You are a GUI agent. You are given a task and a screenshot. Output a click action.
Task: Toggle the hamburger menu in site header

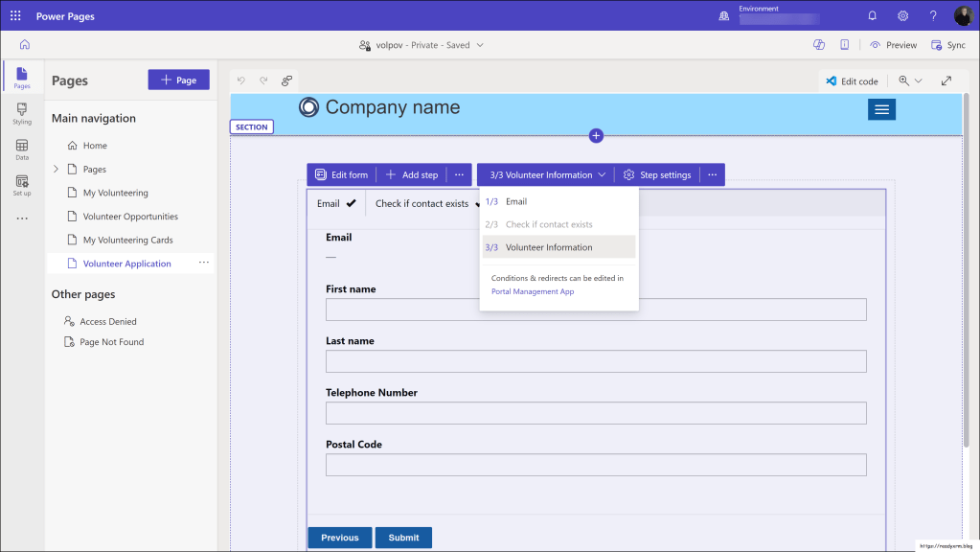[x=881, y=110]
